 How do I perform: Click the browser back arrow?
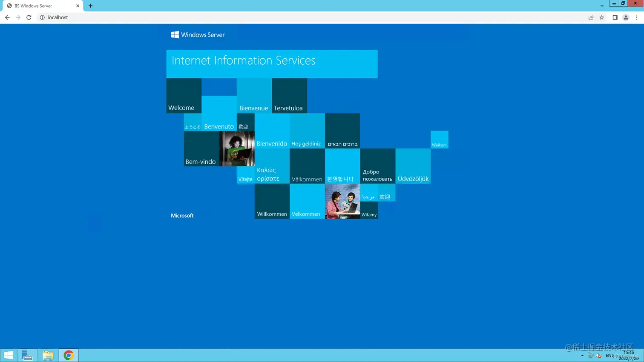click(7, 17)
